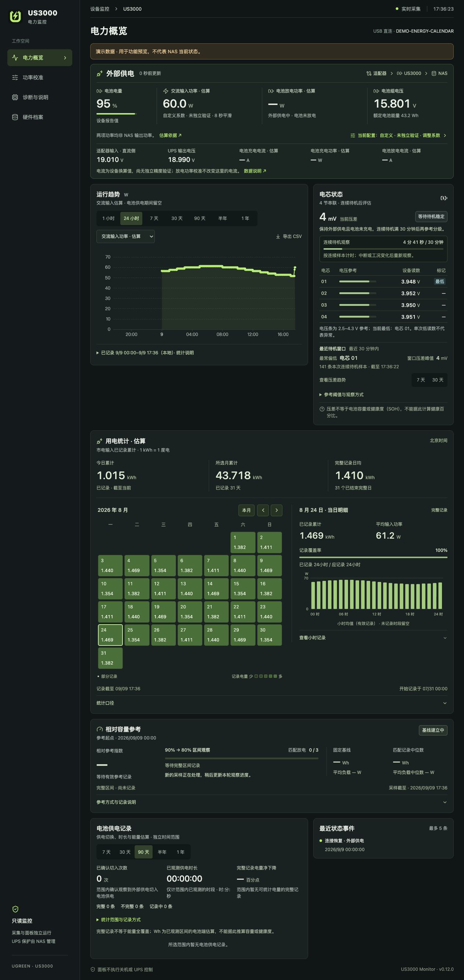This screenshot has height=980, width=464.
Task: Click the 适配器 chain icon
Action: point(369,73)
